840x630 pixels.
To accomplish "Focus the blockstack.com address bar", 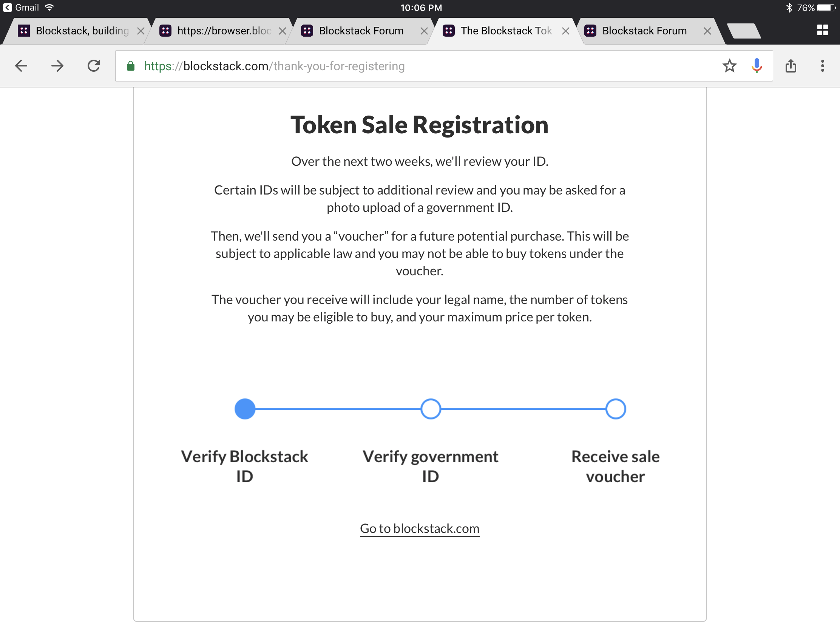I will pyautogui.click(x=418, y=66).
